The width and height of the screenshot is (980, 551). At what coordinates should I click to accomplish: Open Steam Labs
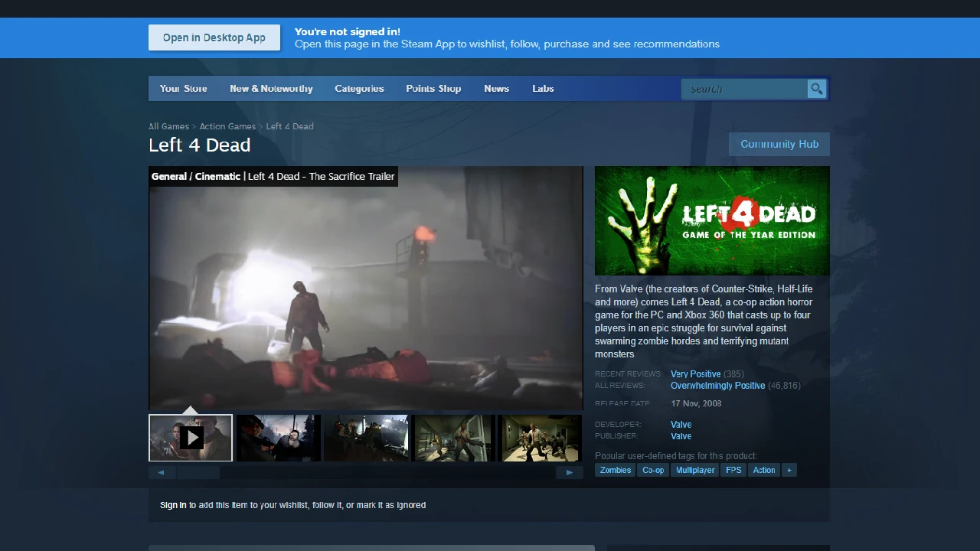(543, 88)
